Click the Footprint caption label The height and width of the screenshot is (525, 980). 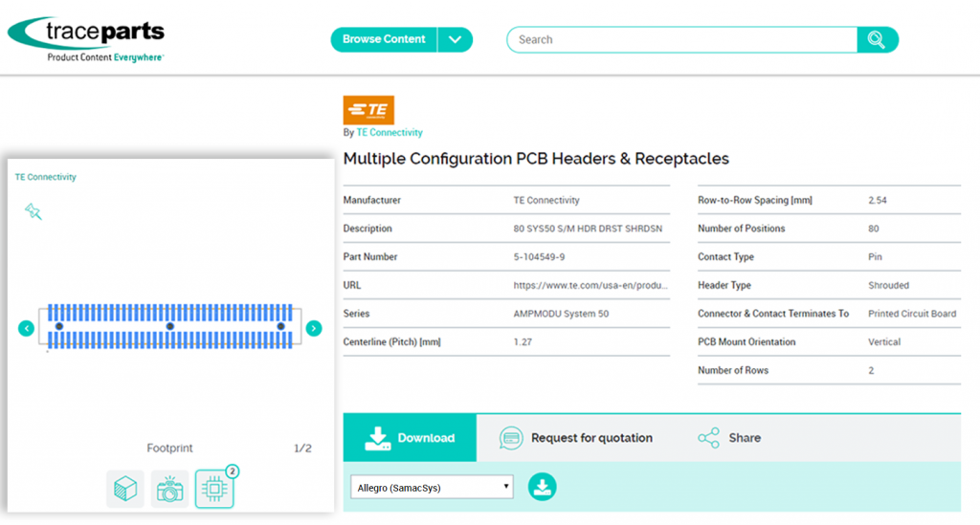[x=169, y=448]
